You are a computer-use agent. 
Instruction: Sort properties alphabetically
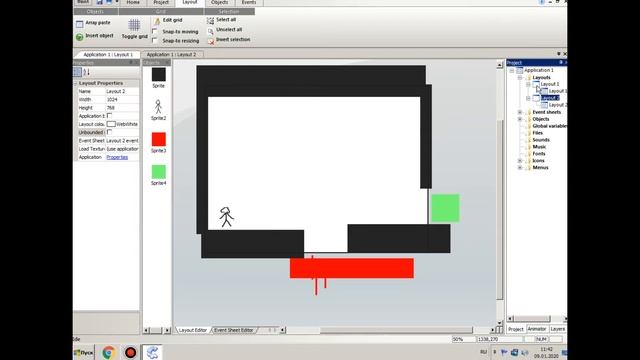click(x=87, y=72)
